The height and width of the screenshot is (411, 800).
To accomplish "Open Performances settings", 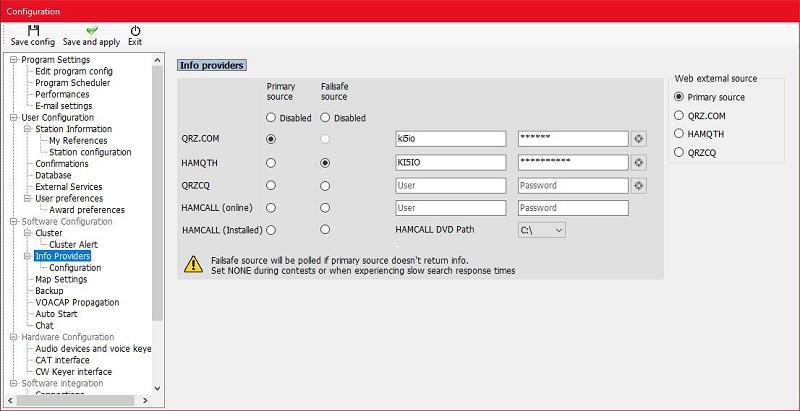I will (x=62, y=94).
